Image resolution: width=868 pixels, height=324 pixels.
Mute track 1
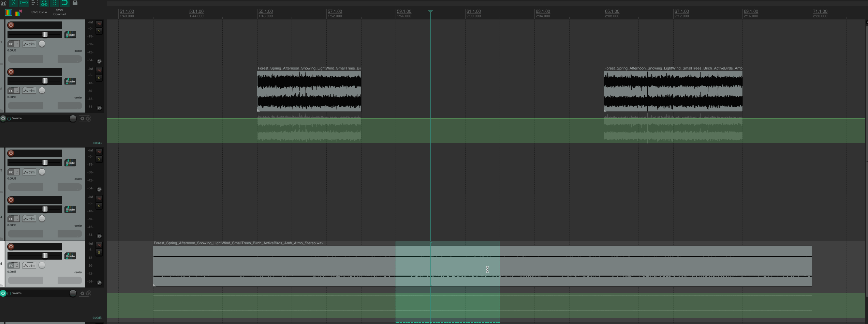coord(99,24)
